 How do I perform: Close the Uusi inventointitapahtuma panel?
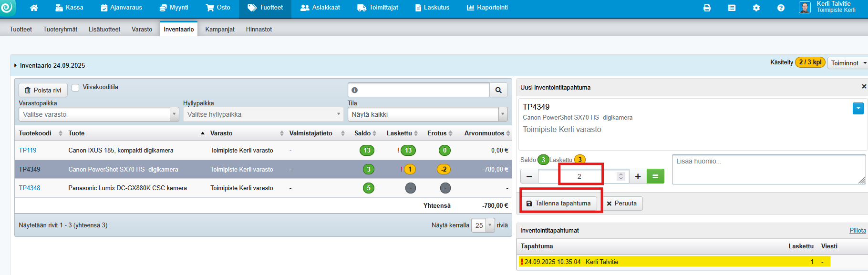coord(864,87)
